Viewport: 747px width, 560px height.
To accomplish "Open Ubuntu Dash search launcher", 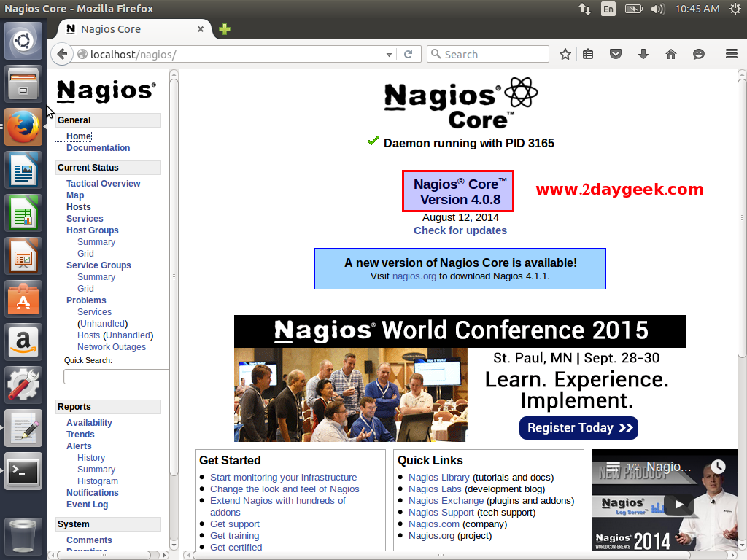I will pyautogui.click(x=23, y=41).
